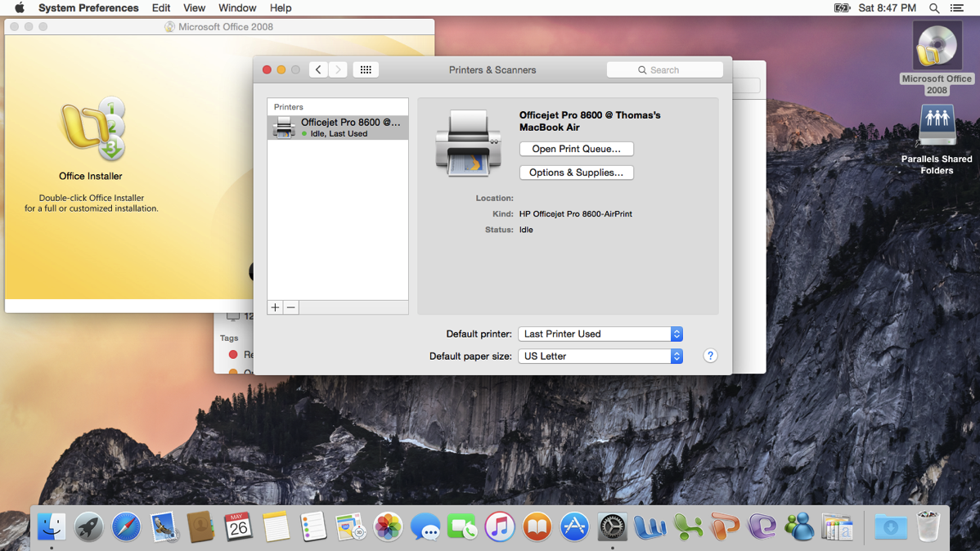980x551 pixels.
Task: Open the System Preferences menu
Action: tap(88, 7)
